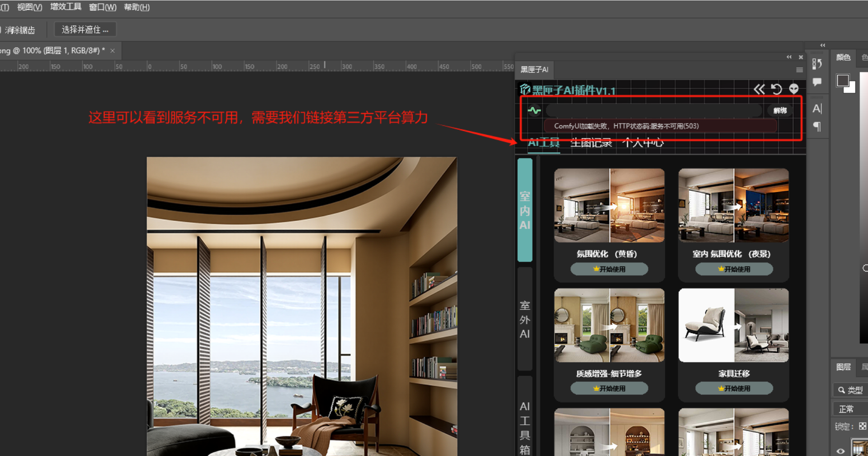Click the foreground color swatch
The image size is (868, 456).
coord(843,81)
